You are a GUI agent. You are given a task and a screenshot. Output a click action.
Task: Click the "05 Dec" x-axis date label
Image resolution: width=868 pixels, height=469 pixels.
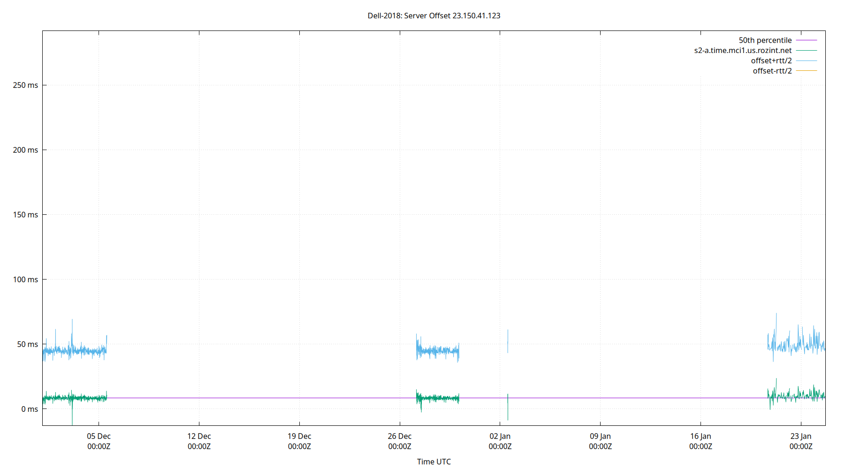99,436
